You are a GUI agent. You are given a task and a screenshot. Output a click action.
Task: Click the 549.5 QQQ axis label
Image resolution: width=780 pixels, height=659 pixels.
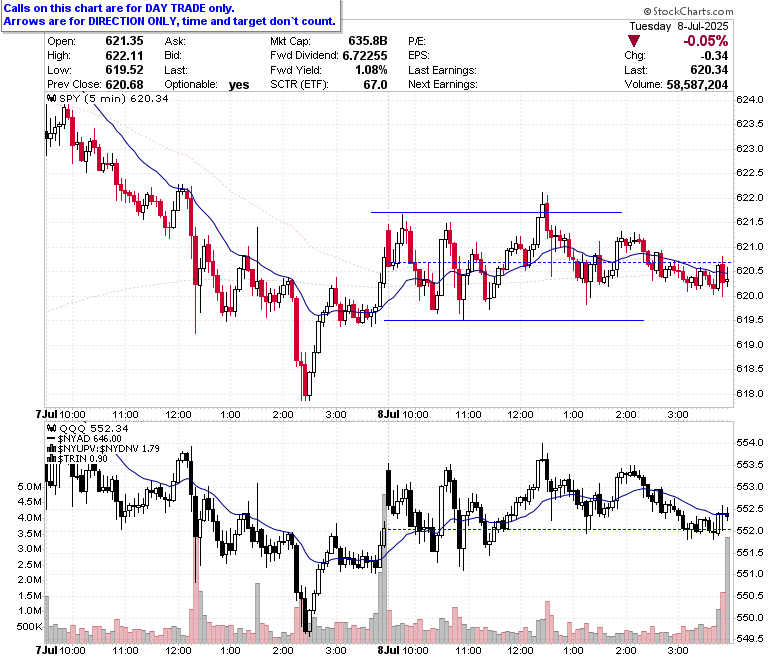tap(749, 638)
